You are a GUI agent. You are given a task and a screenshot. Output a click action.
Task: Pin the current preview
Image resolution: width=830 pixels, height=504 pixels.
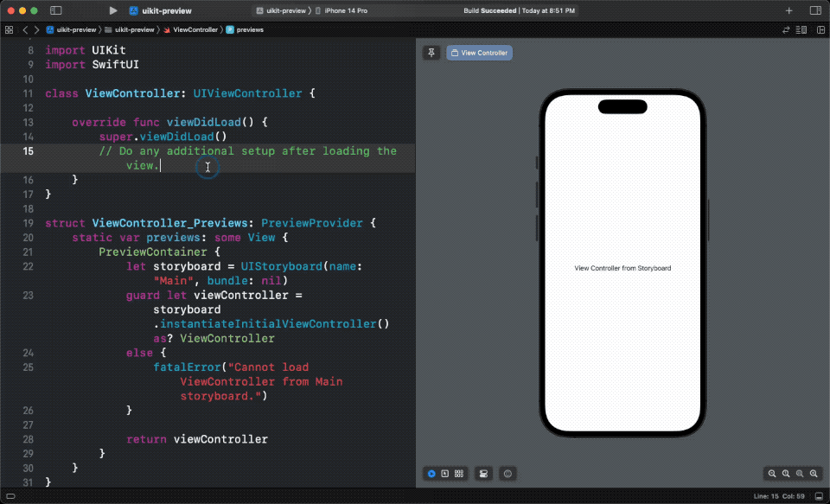(x=431, y=53)
